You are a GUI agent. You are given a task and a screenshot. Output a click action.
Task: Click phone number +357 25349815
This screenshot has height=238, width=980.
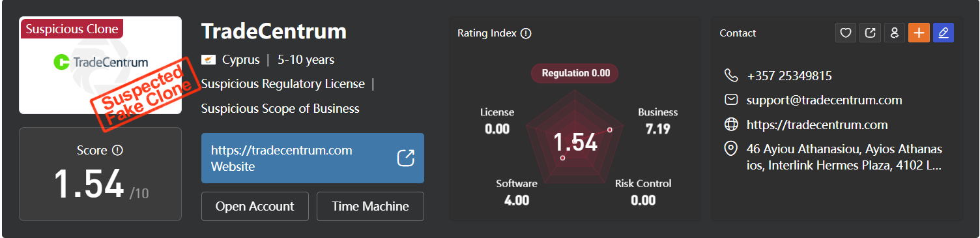pos(789,76)
